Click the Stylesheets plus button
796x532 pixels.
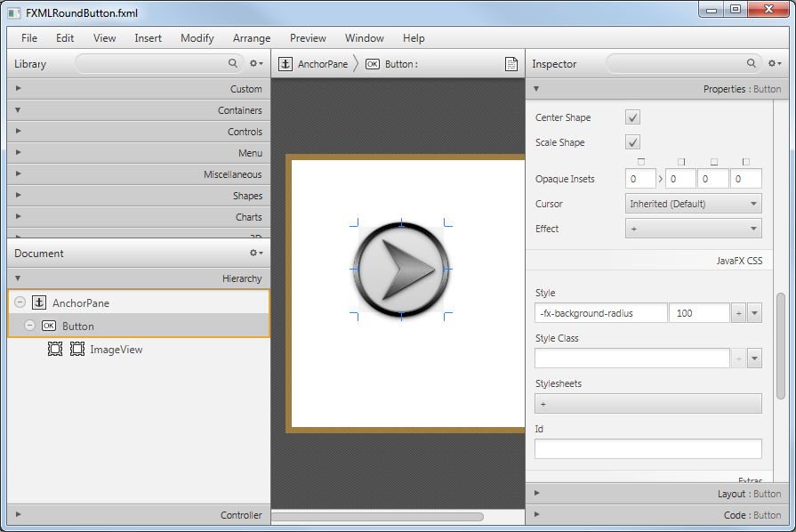pos(543,403)
